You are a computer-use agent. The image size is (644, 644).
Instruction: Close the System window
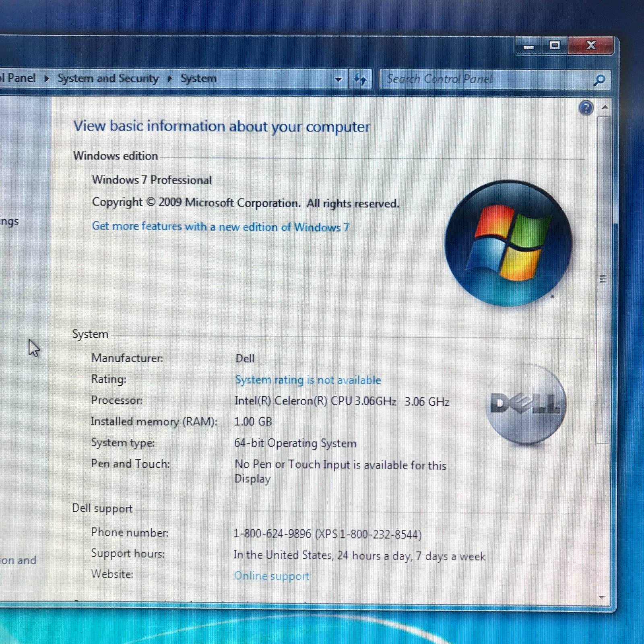[x=591, y=46]
